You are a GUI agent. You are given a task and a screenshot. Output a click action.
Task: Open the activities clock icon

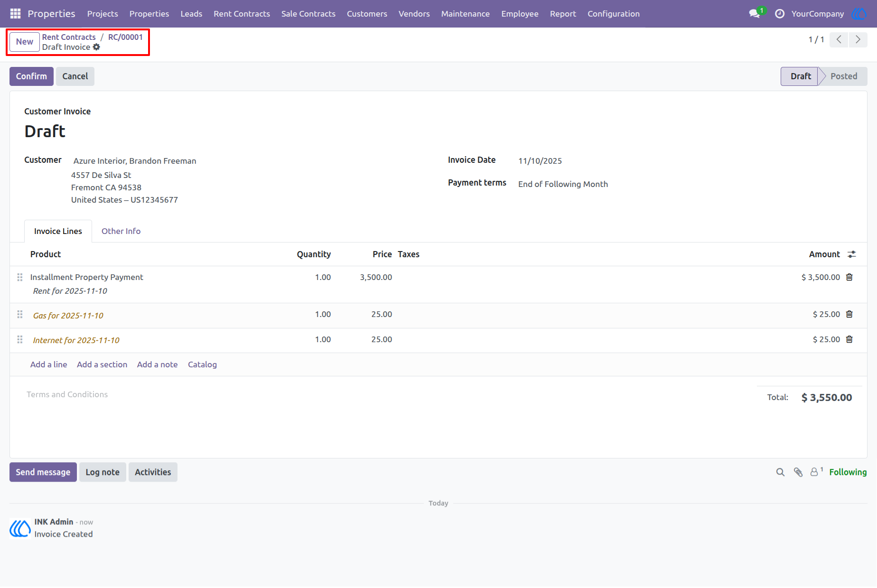[x=780, y=14]
